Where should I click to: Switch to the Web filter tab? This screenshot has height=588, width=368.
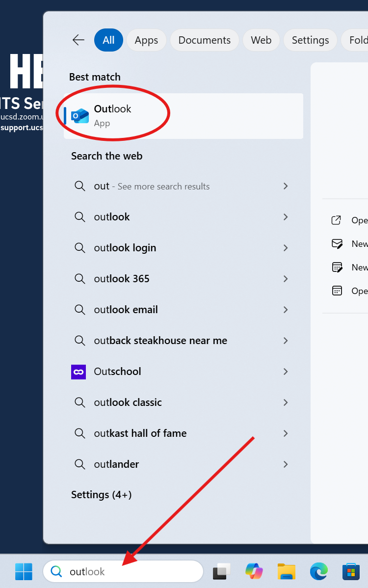(261, 40)
